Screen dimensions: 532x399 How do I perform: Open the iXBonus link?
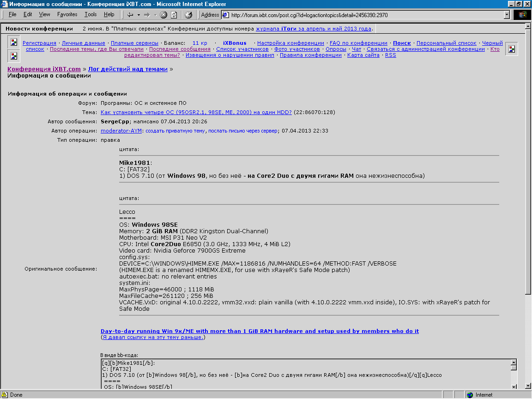click(x=235, y=43)
